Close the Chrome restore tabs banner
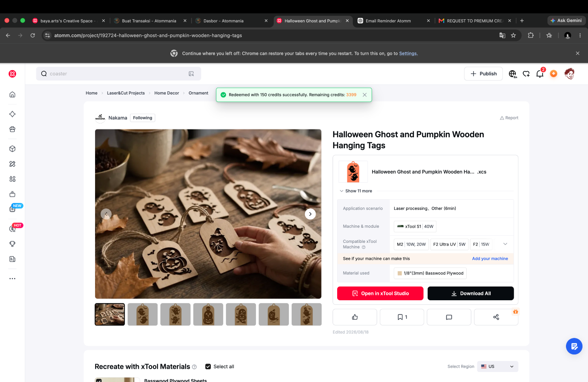This screenshot has width=588, height=382. coord(577,53)
